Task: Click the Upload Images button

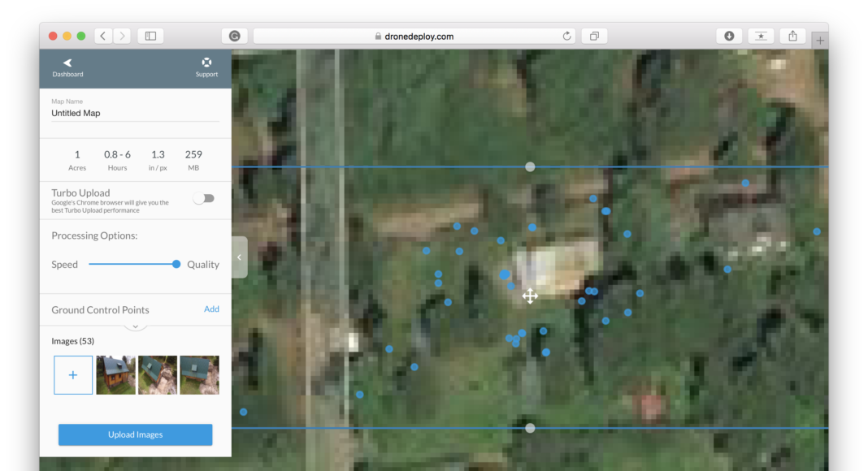Action: click(135, 434)
